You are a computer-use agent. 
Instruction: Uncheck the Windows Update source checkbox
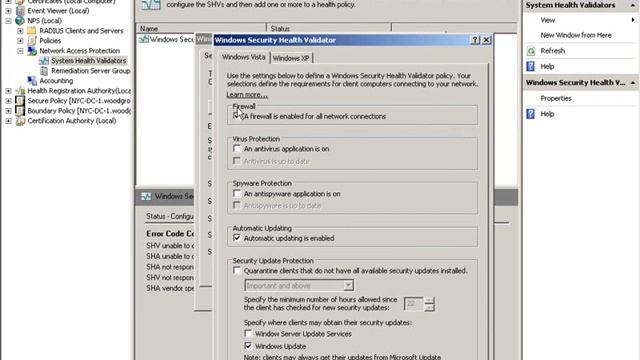[x=248, y=346]
